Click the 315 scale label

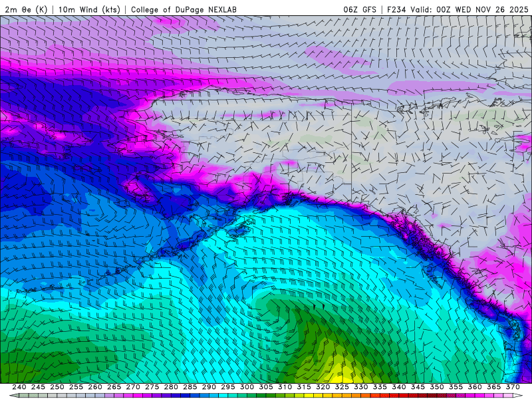(304, 387)
